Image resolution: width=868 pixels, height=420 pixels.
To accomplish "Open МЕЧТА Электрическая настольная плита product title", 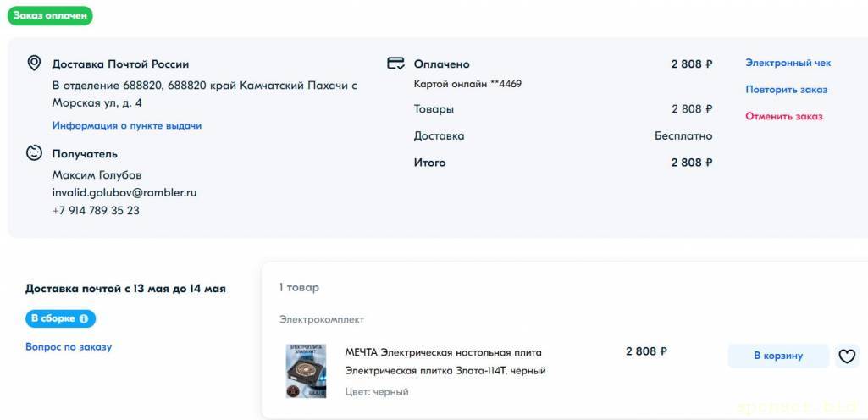I will 443,352.
